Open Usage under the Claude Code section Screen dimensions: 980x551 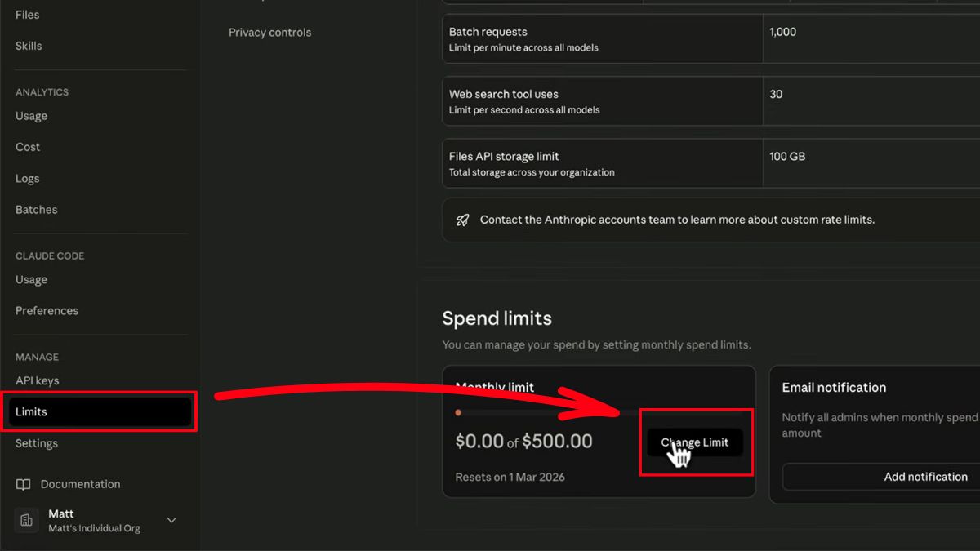(x=31, y=280)
